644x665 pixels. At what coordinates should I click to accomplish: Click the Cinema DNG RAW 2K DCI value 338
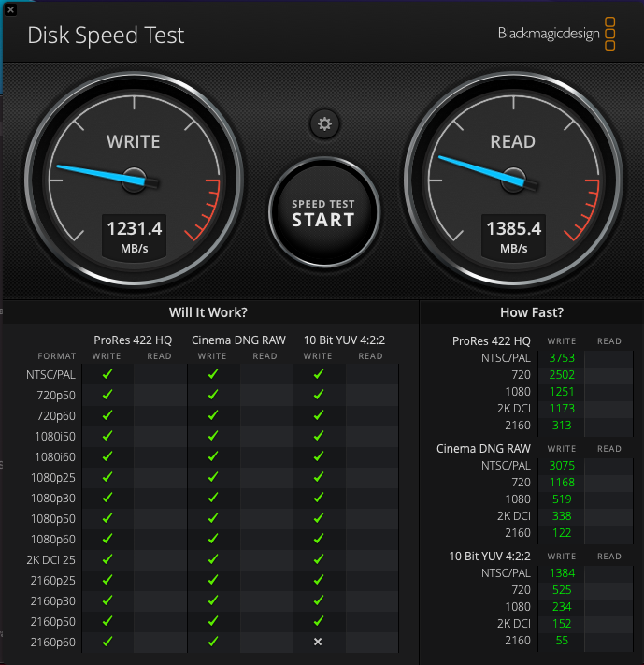562,516
